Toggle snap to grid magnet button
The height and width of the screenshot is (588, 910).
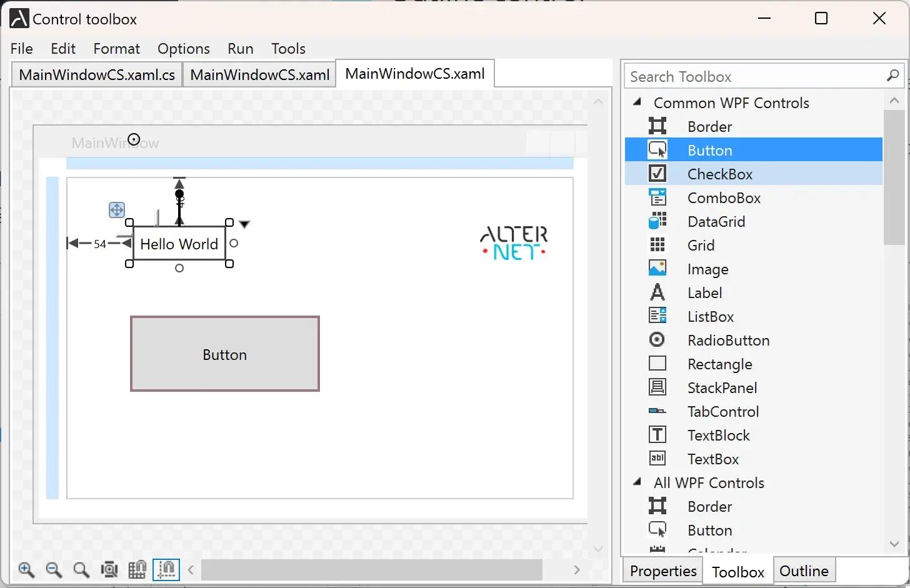(x=137, y=569)
